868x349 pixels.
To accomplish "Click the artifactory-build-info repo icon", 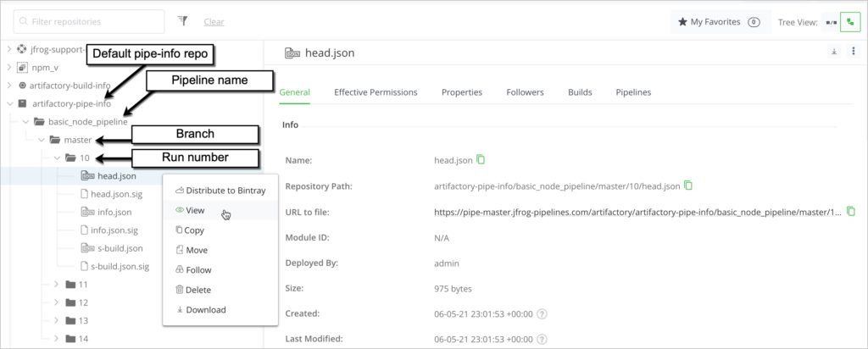I will (x=22, y=86).
